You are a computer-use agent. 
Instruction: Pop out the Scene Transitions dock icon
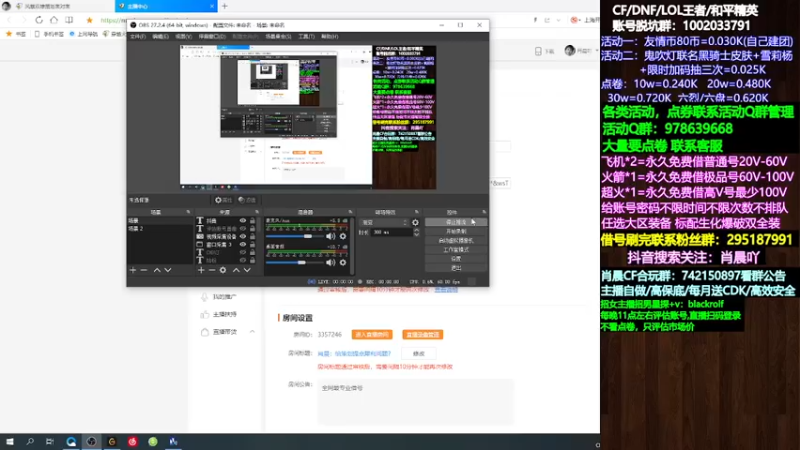[x=417, y=212]
